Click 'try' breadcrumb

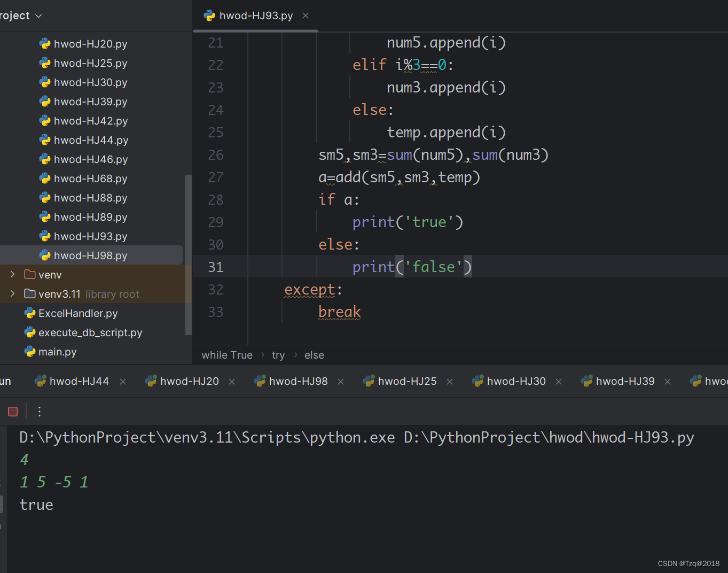278,355
